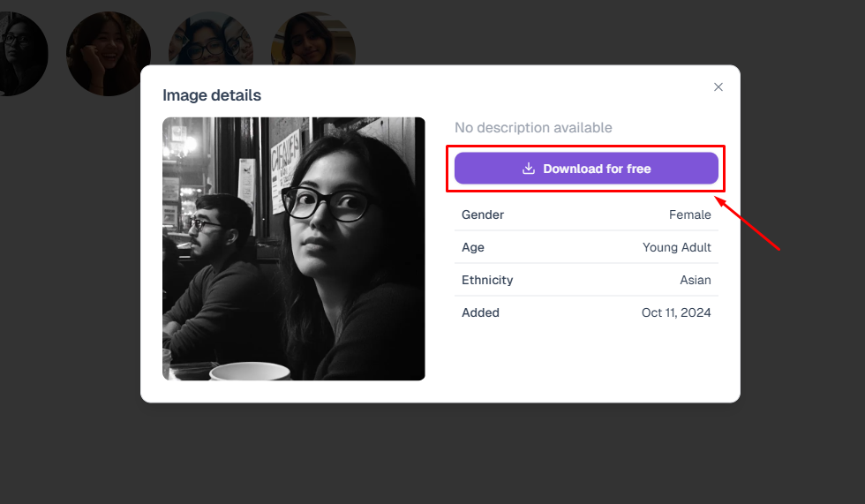Click the Ethnicity row label
The image size is (865, 504).
pyautogui.click(x=487, y=280)
